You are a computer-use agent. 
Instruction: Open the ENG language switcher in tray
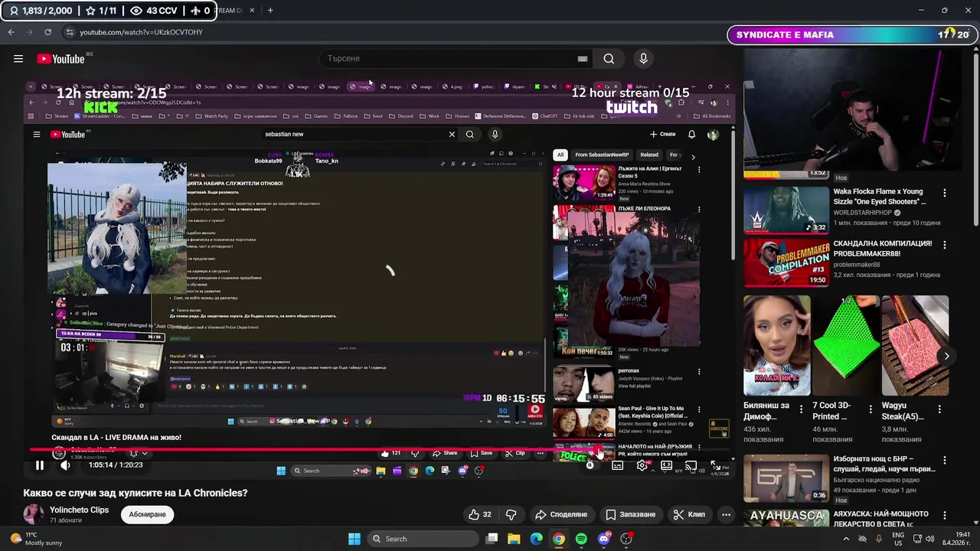(898, 539)
